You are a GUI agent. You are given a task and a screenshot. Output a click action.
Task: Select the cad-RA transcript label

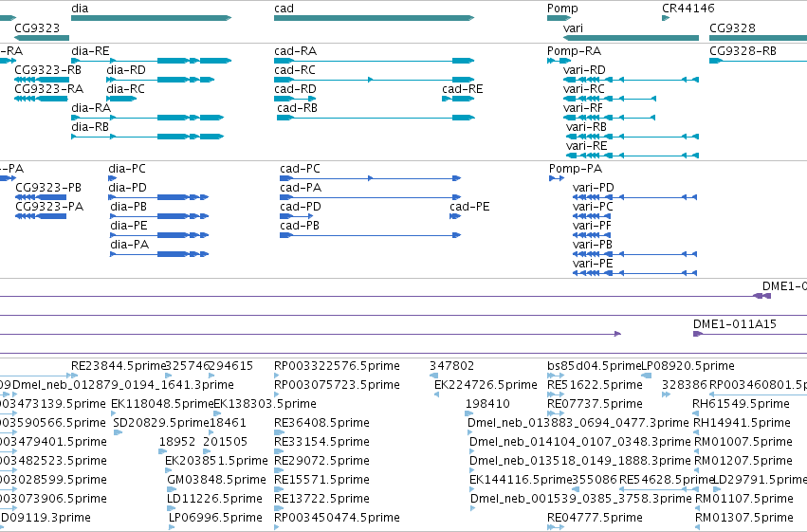(x=296, y=51)
